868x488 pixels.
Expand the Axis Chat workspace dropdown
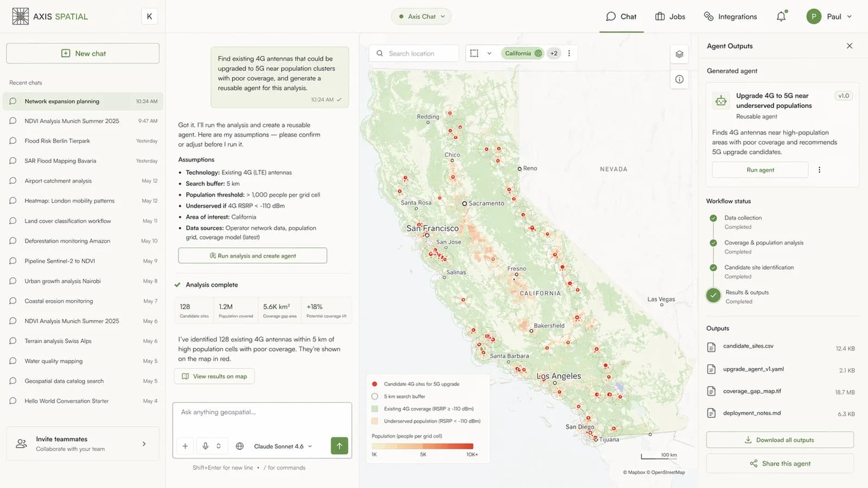pos(422,16)
